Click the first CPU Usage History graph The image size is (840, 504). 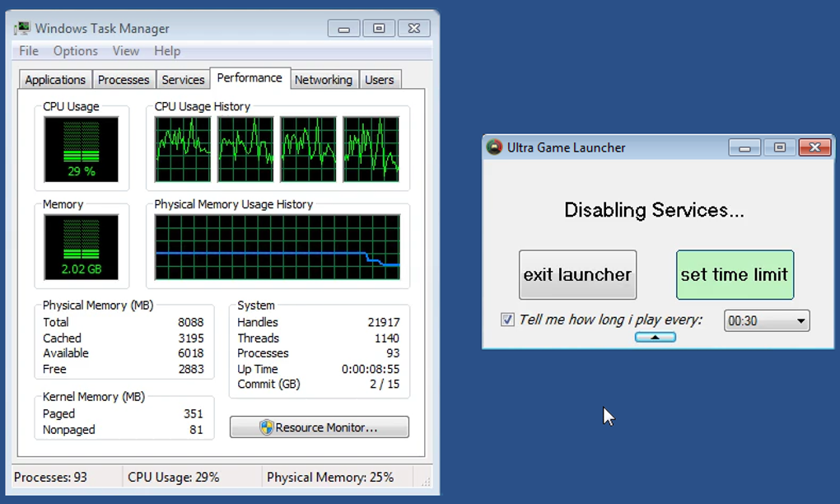183,149
